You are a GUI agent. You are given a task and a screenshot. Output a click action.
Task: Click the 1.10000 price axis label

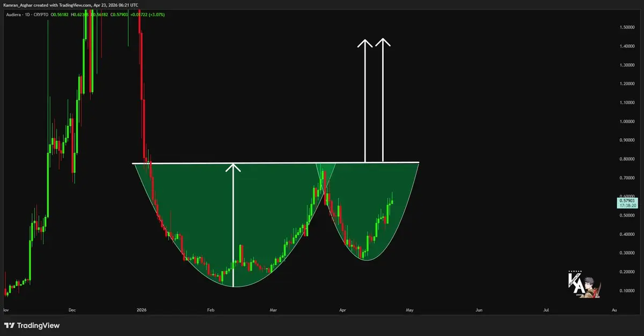click(x=627, y=102)
